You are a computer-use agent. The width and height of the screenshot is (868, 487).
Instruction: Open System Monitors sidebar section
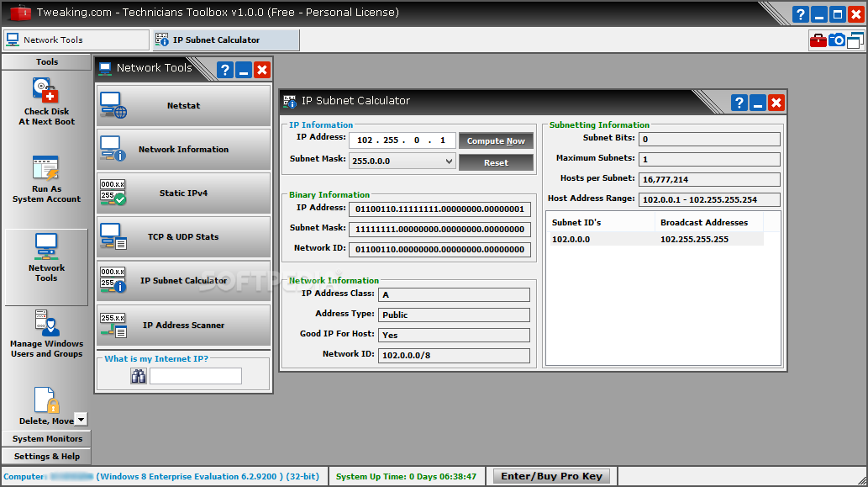click(x=46, y=438)
